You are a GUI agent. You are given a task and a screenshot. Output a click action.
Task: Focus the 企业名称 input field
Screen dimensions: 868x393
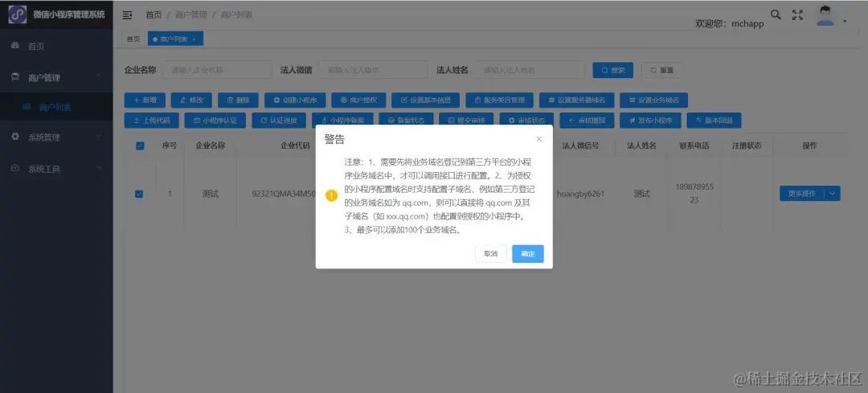[x=218, y=70]
